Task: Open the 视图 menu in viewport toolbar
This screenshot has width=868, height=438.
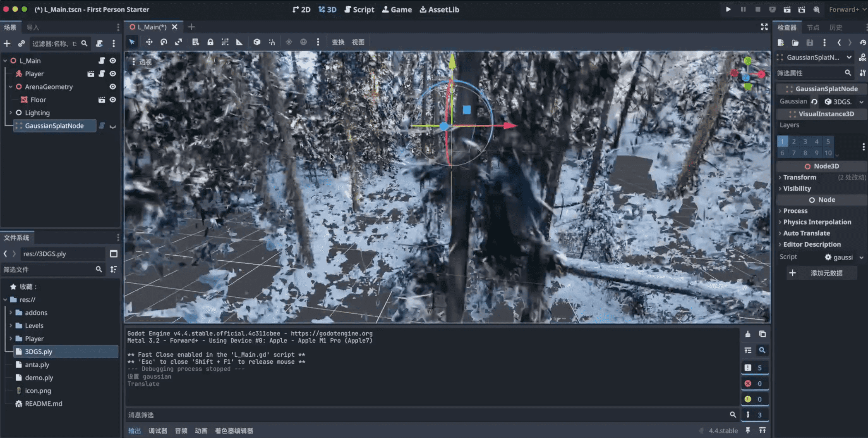Action: pyautogui.click(x=358, y=42)
